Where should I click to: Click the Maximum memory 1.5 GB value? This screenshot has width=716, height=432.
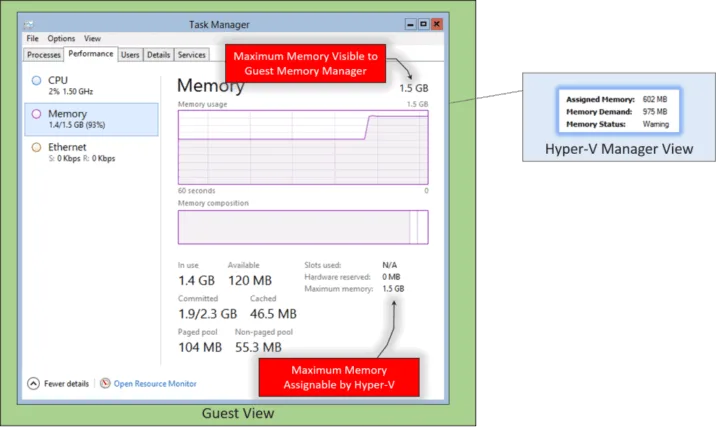393,289
